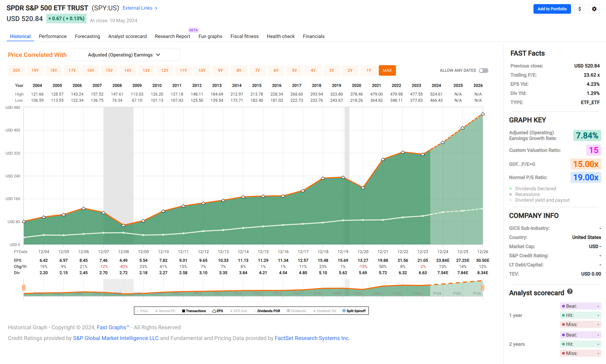Click the 12/21 EPS triangle marker

pyautogui.click(x=383, y=159)
